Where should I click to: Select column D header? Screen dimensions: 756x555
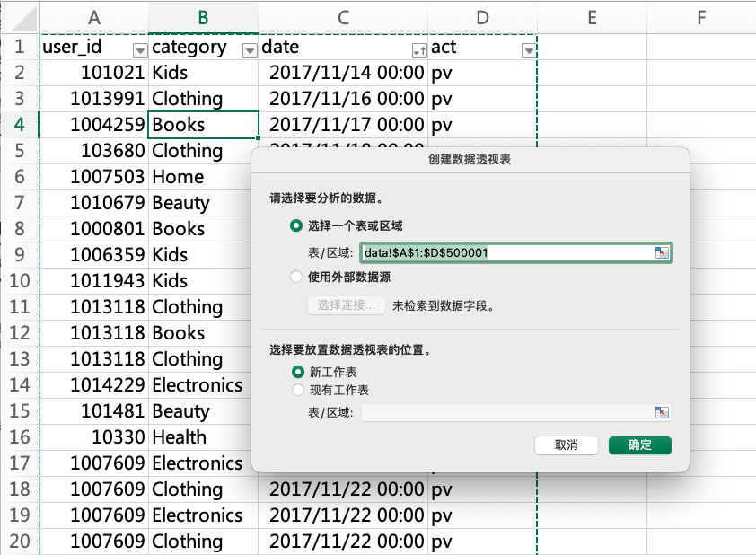pos(482,18)
